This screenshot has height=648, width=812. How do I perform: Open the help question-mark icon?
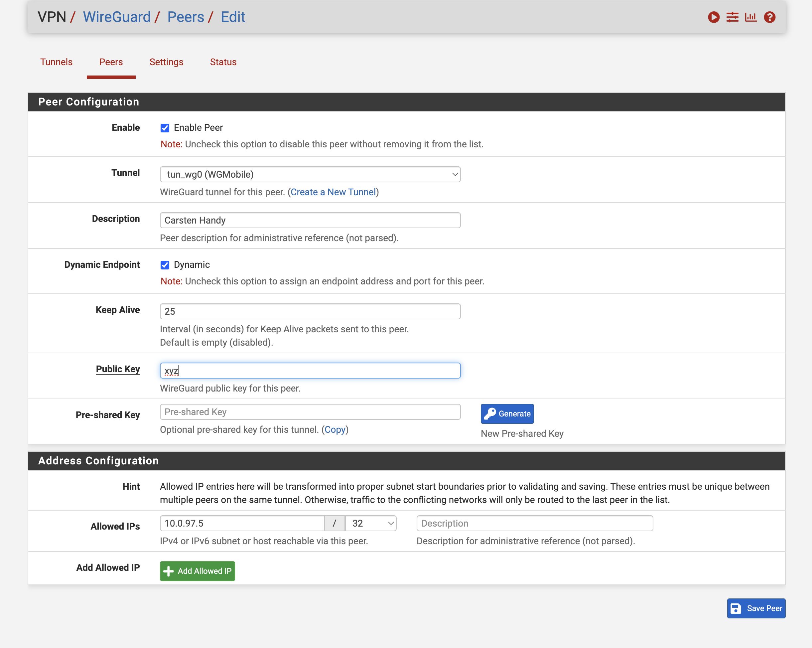769,17
